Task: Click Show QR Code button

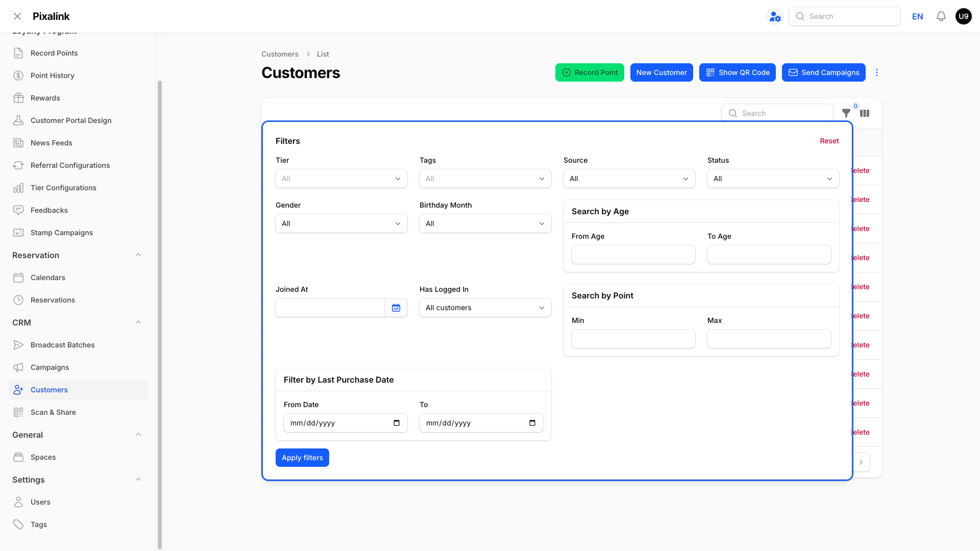Action: point(738,72)
